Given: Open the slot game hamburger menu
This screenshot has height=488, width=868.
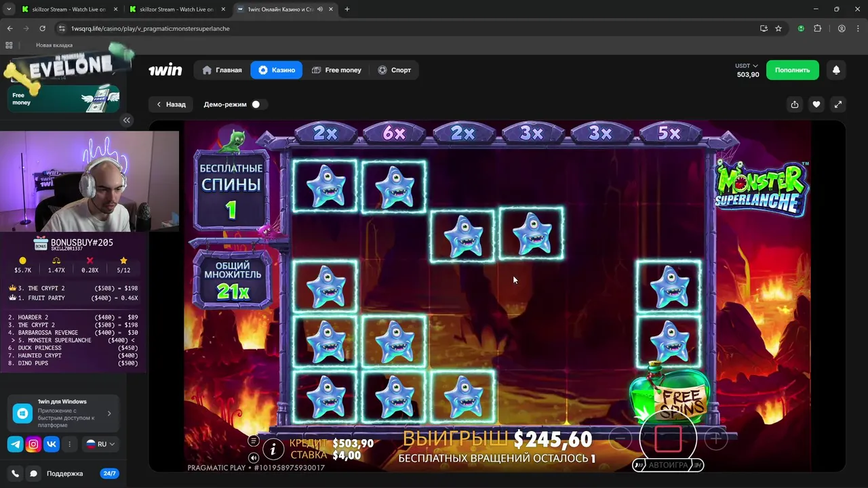Looking at the screenshot, I should point(254,441).
